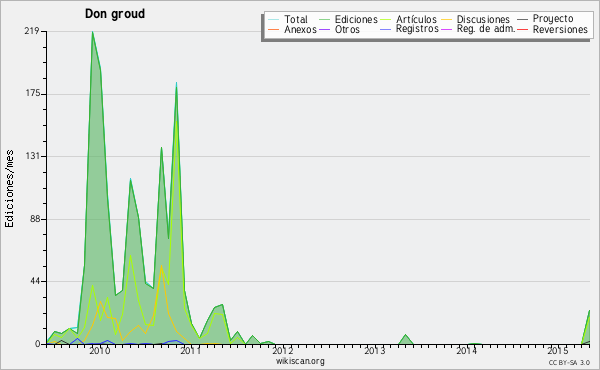Click the x-axis year 2013
This screenshot has height=370, width=600.
[x=375, y=351]
